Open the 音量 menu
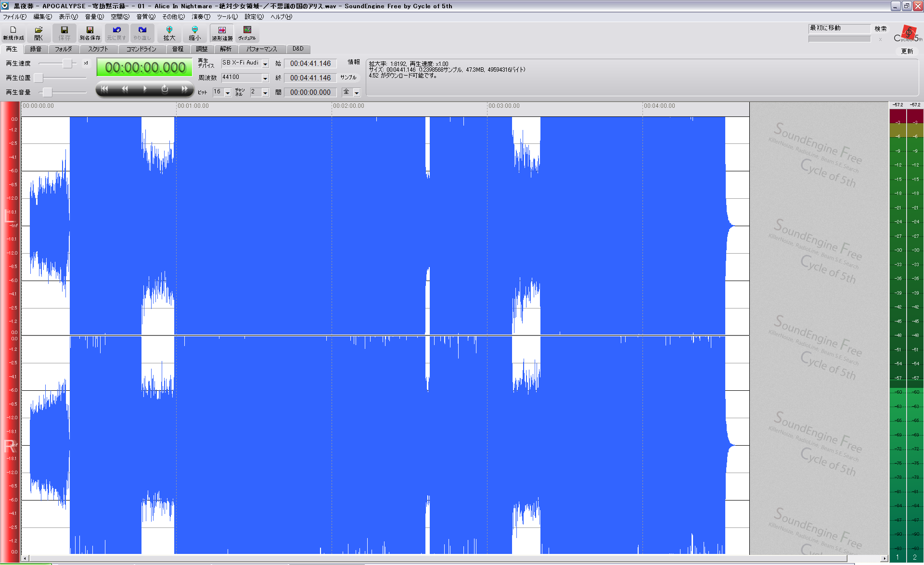924x565 pixels. pyautogui.click(x=94, y=17)
